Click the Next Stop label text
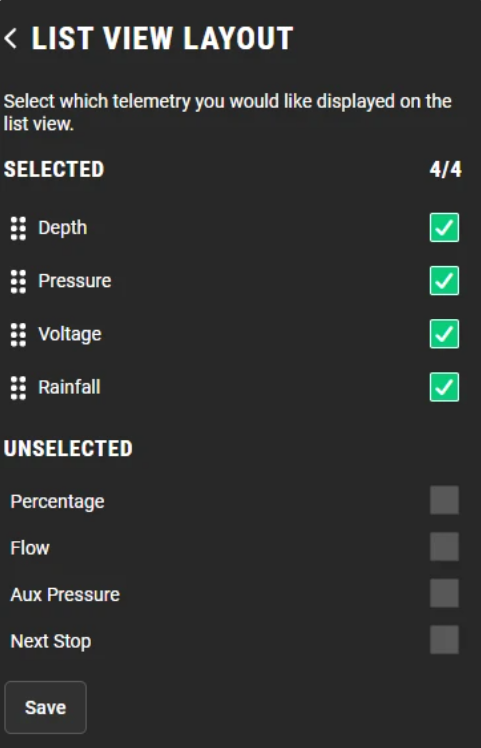This screenshot has height=748, width=481. (51, 641)
